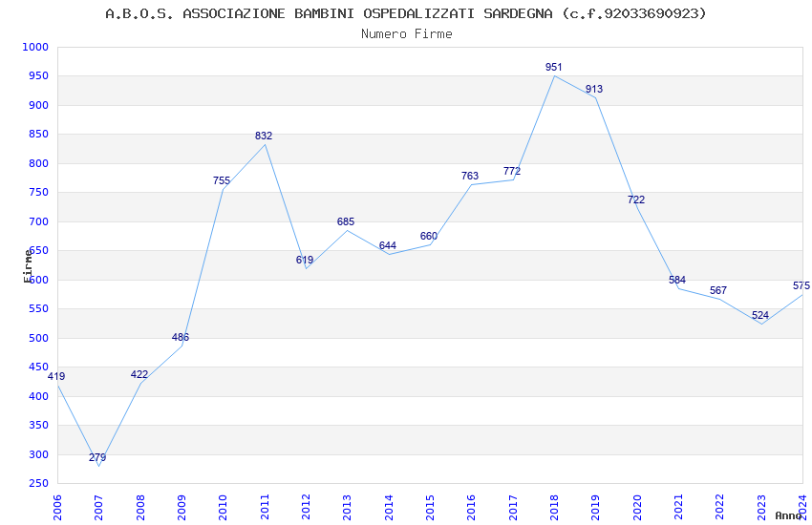812x525 pixels.
Task: Select the data label 755
Action: click(x=222, y=180)
